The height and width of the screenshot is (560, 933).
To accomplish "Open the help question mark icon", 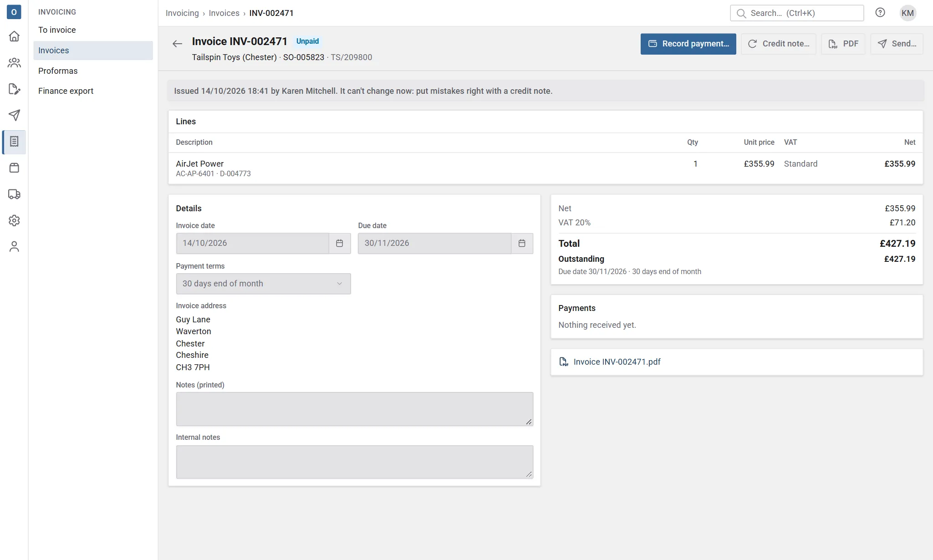I will pyautogui.click(x=880, y=13).
